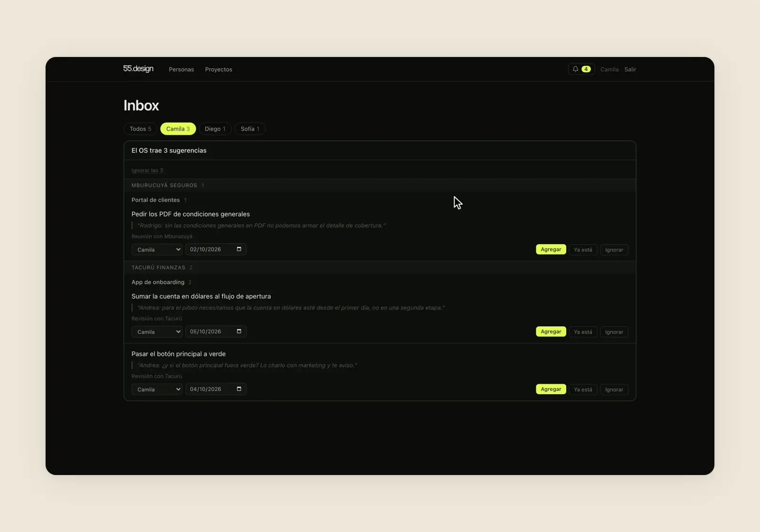This screenshot has height=532, width=760.
Task: Click the MBURUCUYÁ SEGUROS client header
Action: click(x=164, y=185)
